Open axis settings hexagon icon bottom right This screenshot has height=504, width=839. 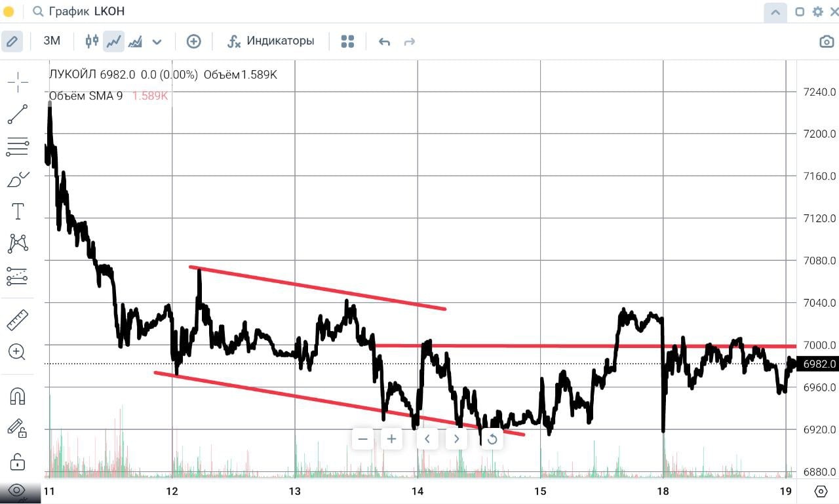821,491
